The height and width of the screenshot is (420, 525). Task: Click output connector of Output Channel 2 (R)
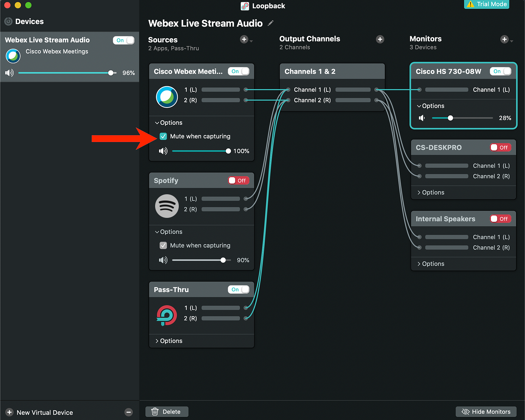pos(376,100)
